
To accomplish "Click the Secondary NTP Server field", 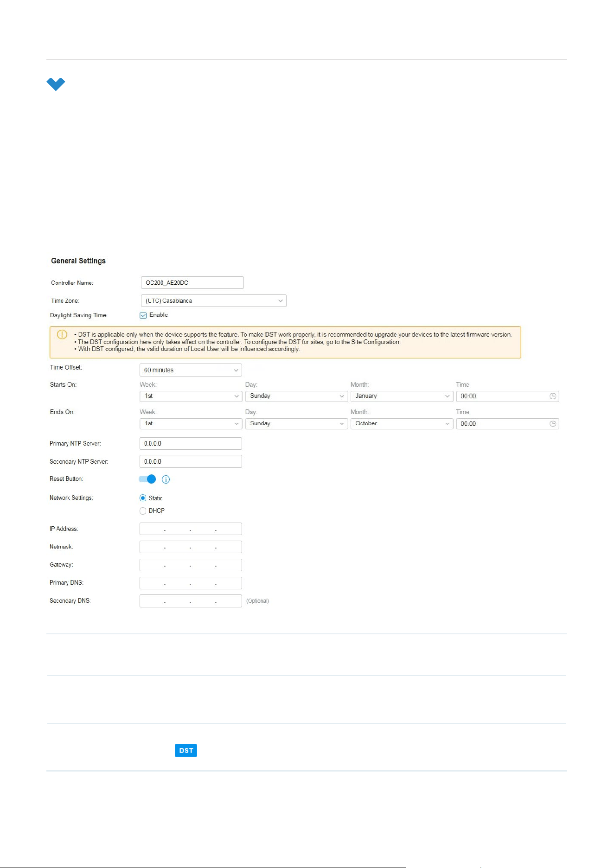I will pos(191,462).
